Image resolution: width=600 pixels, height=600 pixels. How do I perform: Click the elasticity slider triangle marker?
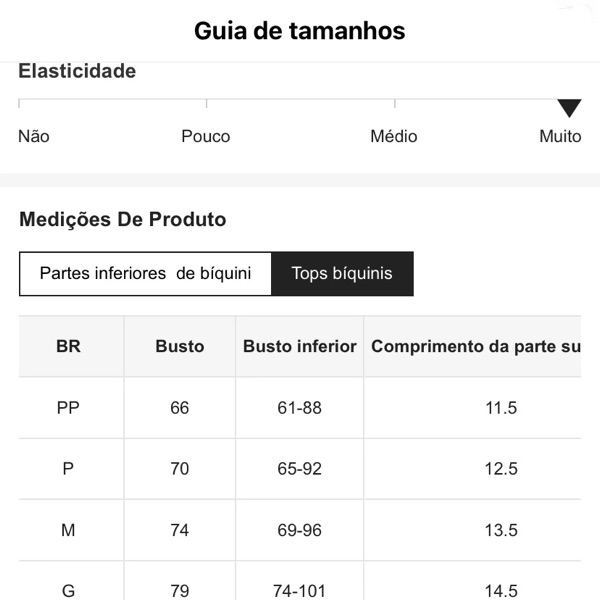pyautogui.click(x=569, y=108)
